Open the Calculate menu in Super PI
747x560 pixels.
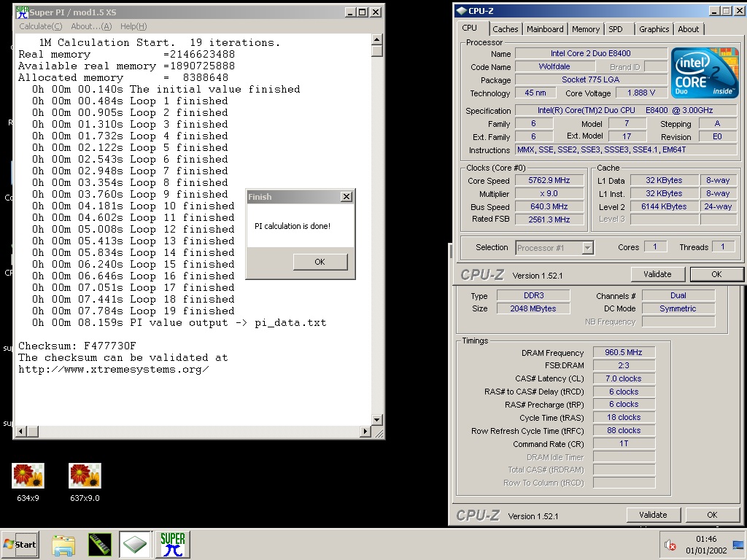[x=41, y=26]
